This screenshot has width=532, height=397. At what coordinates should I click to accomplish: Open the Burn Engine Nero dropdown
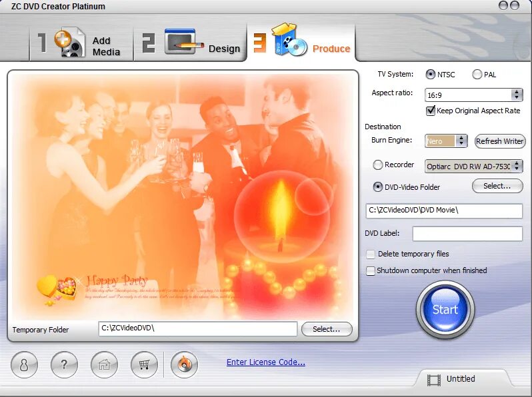446,141
